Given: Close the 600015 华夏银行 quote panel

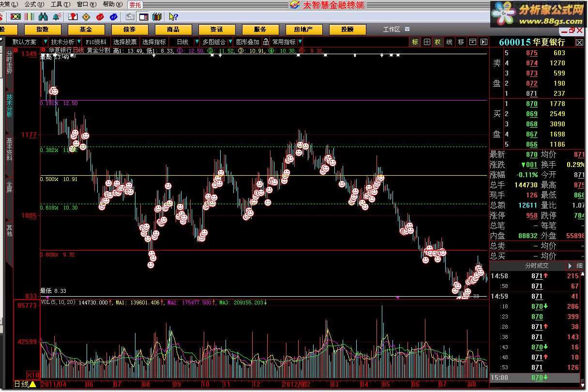Looking at the screenshot, I should coord(579,43).
